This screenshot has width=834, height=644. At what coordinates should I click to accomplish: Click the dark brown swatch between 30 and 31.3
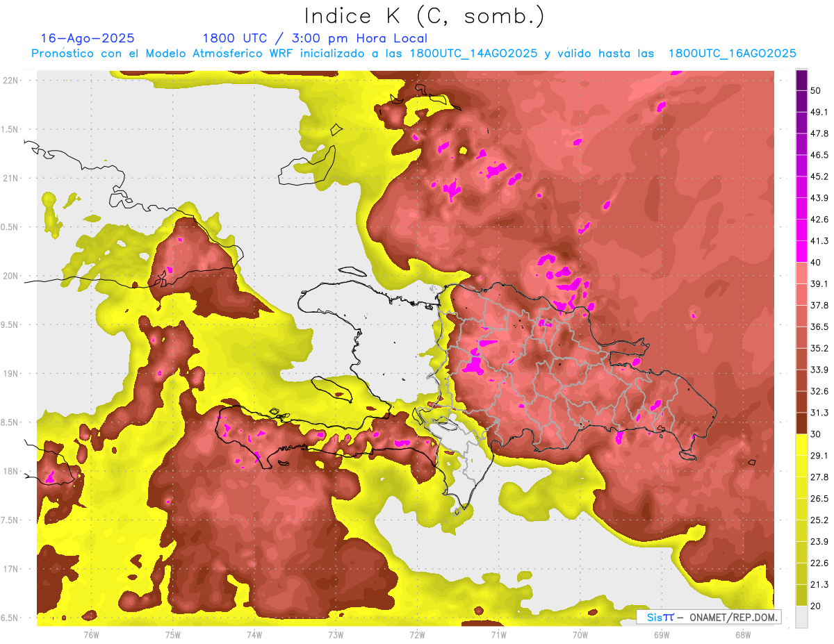(x=801, y=423)
